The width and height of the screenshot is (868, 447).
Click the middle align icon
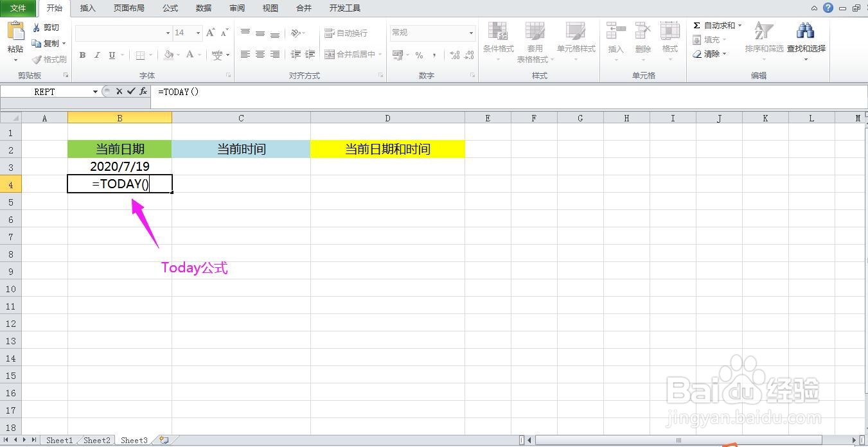tap(260, 33)
